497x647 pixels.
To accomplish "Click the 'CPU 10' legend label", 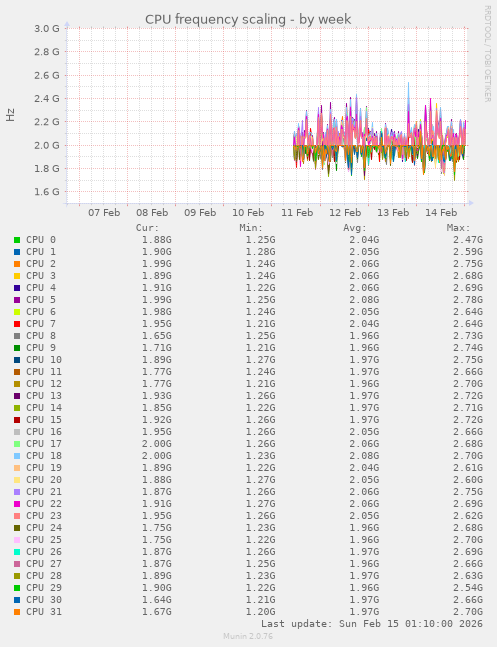I will tap(44, 359).
